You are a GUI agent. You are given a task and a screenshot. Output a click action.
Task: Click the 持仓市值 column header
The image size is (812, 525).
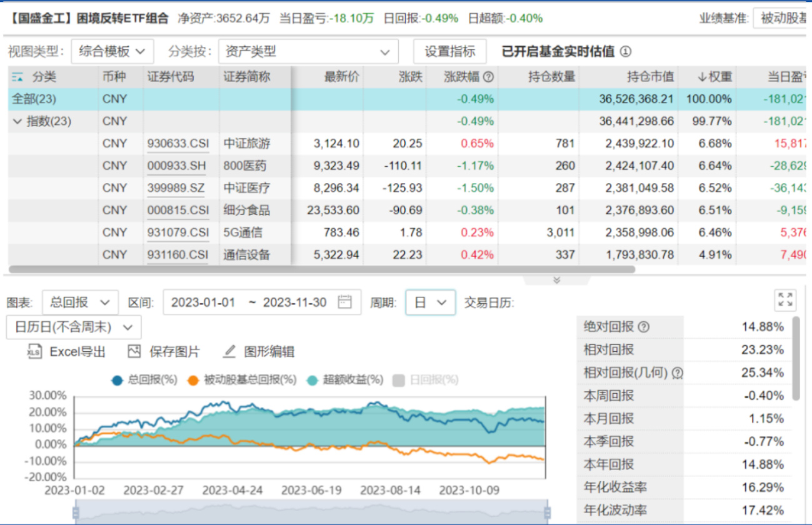tap(650, 77)
